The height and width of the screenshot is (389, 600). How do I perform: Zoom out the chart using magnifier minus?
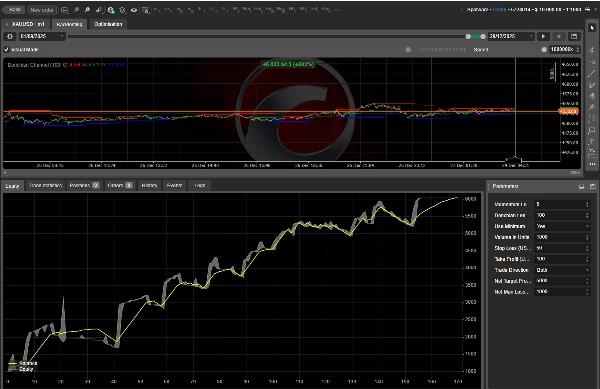[76, 10]
